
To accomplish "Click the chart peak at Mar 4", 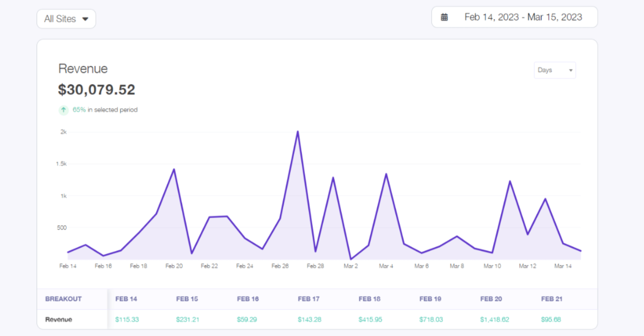I will pos(386,174).
